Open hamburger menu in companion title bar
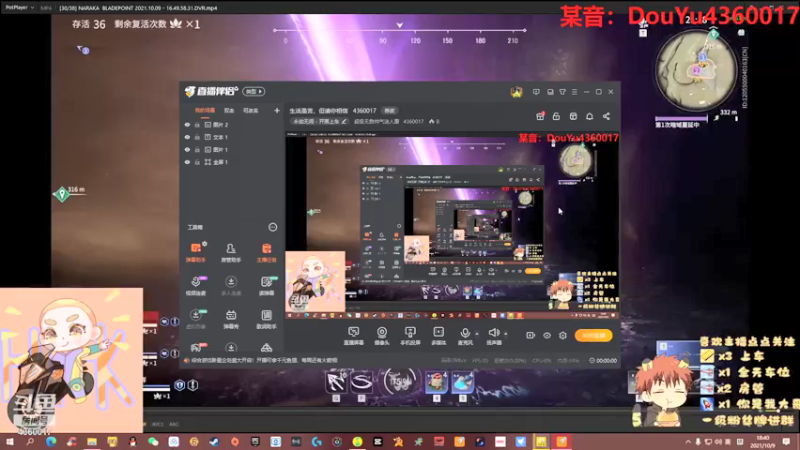Viewport: 800px width, 450px height. coord(574,92)
